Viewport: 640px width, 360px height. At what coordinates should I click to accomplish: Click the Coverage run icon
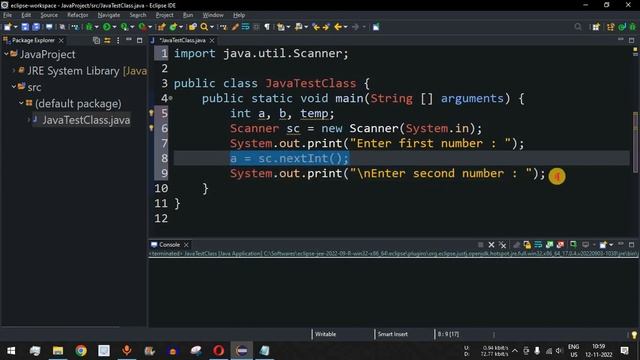coord(124,27)
